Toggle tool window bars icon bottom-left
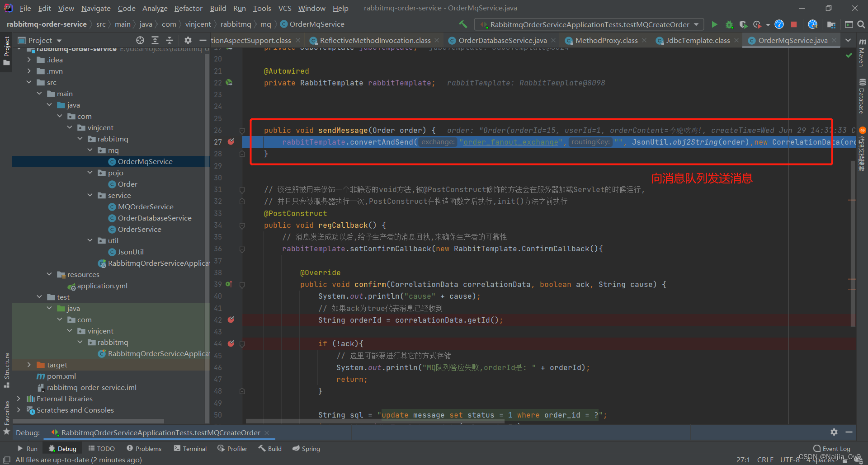Screen dimensions: 868x465 [6, 460]
